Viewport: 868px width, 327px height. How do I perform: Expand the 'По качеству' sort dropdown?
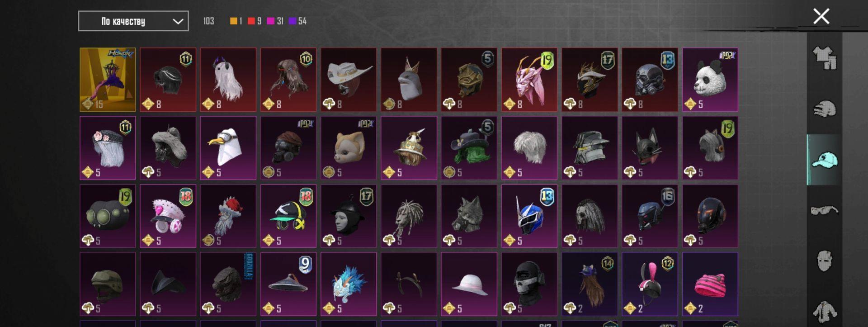point(133,21)
